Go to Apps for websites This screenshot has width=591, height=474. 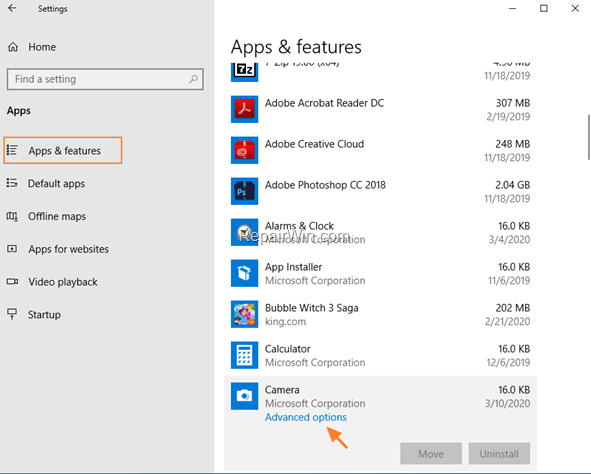[x=69, y=249]
